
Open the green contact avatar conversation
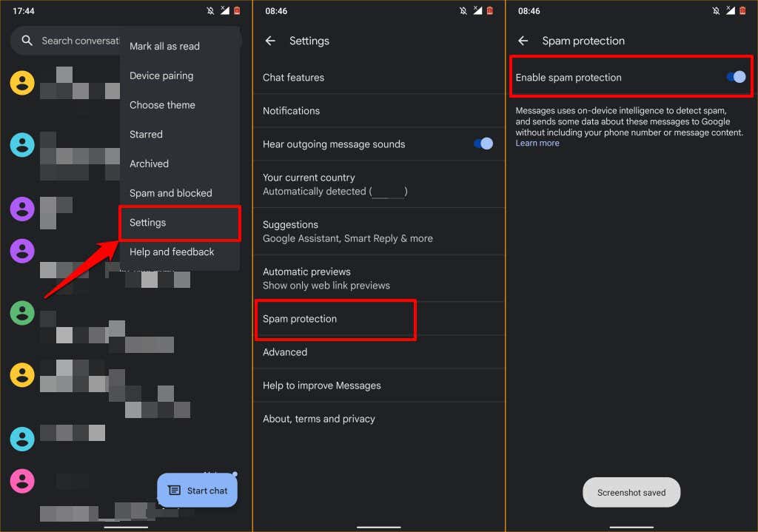tap(22, 313)
